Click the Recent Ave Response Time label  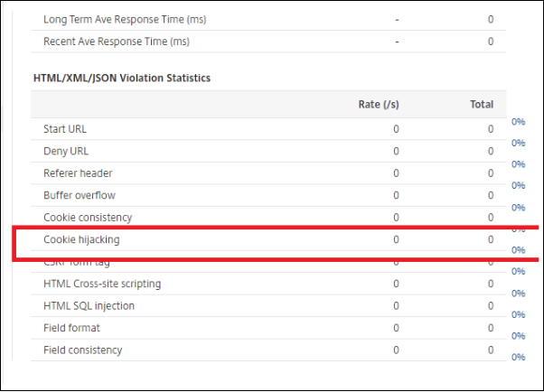pyautogui.click(x=117, y=42)
